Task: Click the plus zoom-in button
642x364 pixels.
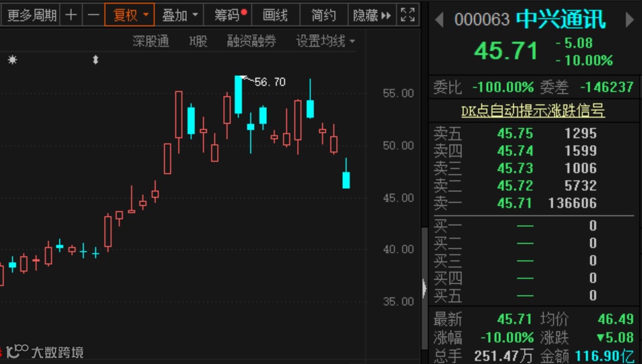Action: [x=70, y=15]
